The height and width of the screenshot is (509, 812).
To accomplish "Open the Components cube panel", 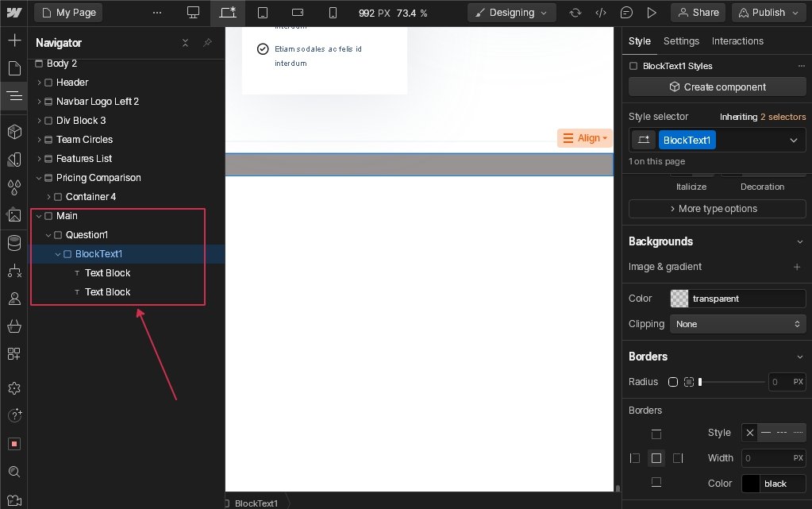I will coord(13,131).
